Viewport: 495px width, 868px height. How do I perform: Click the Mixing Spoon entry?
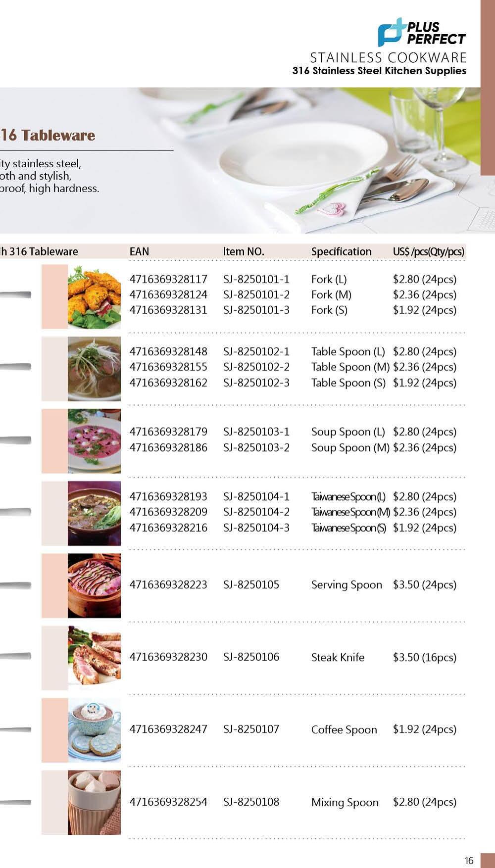point(345,802)
